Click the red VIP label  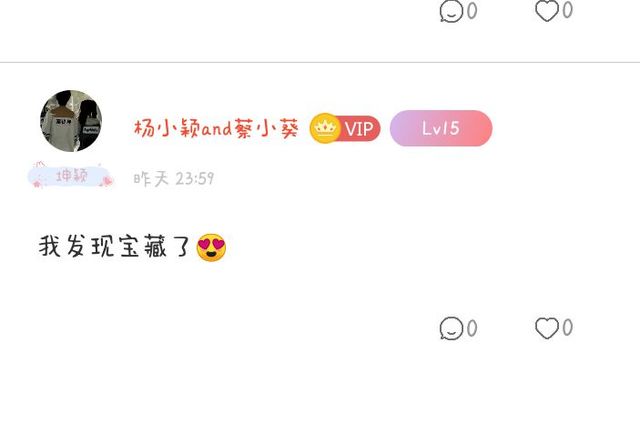pos(360,129)
